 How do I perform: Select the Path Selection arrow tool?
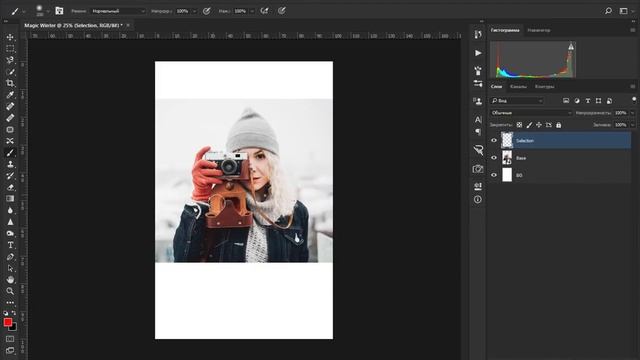[10, 268]
